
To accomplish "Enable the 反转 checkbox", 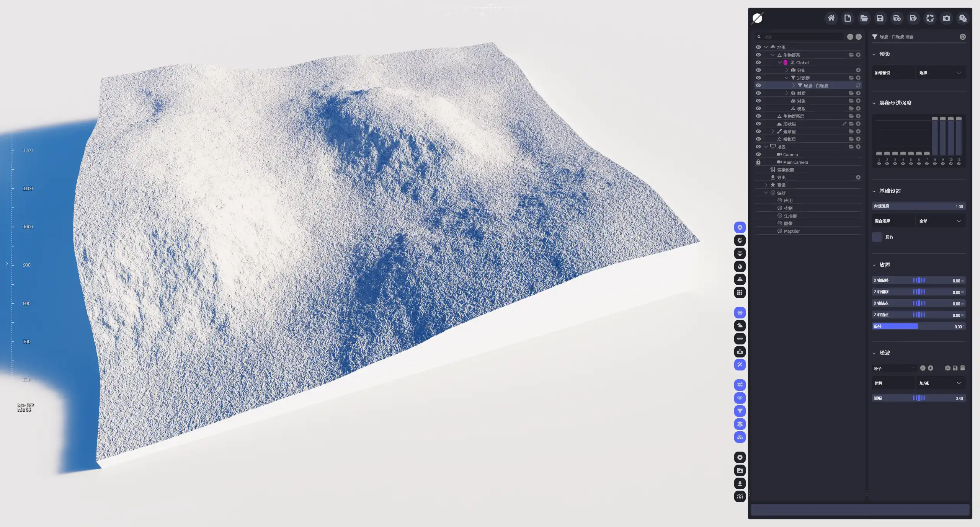I will point(877,237).
